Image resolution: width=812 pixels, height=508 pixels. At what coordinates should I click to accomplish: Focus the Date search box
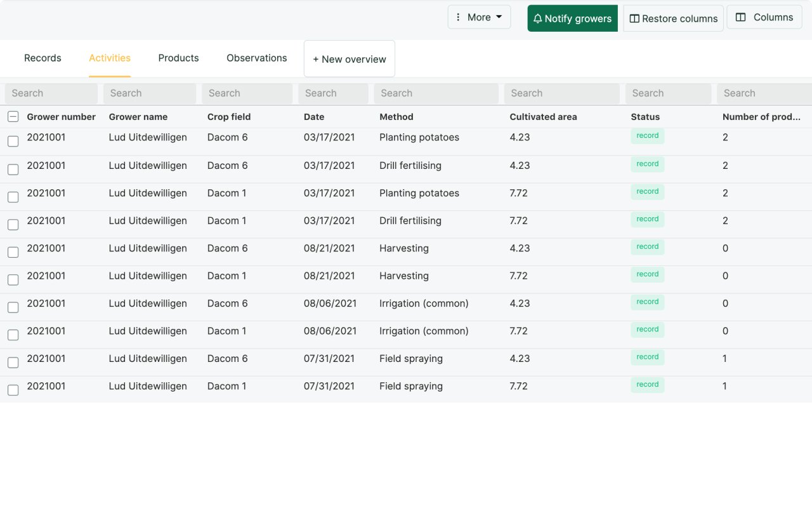coord(333,93)
